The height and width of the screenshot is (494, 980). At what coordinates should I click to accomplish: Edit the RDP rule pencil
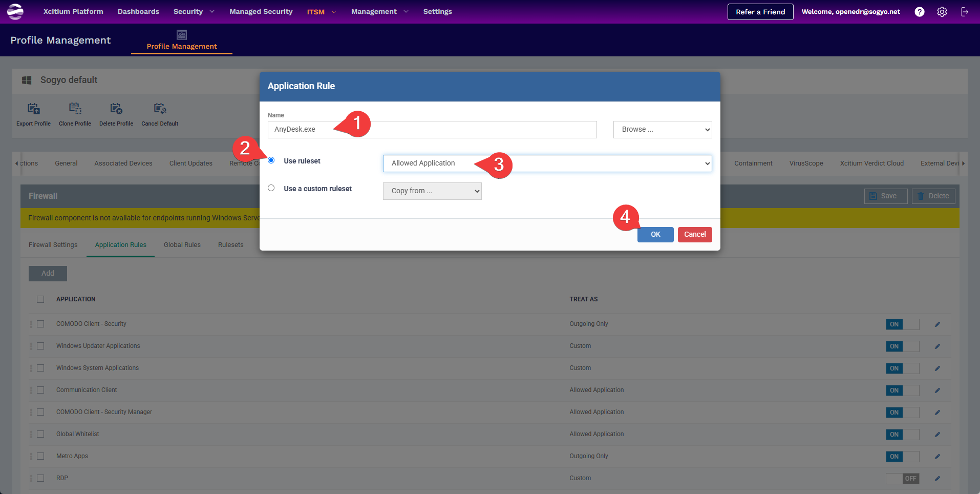[x=938, y=479]
